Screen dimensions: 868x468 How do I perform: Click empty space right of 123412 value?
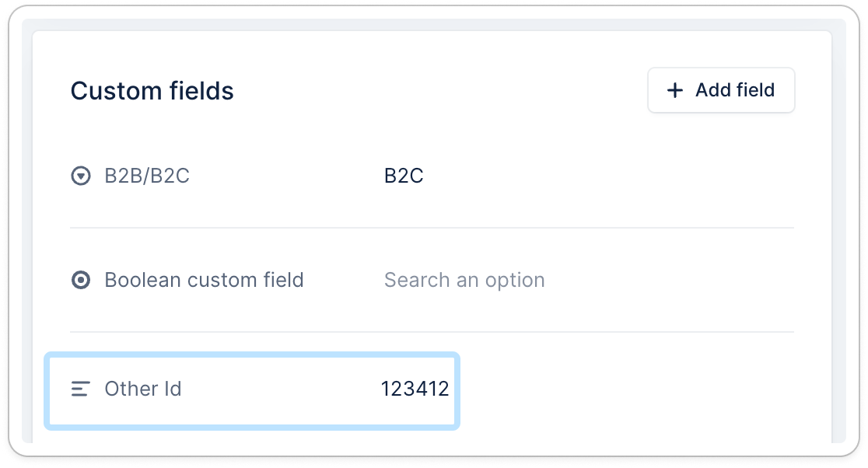coord(622,389)
